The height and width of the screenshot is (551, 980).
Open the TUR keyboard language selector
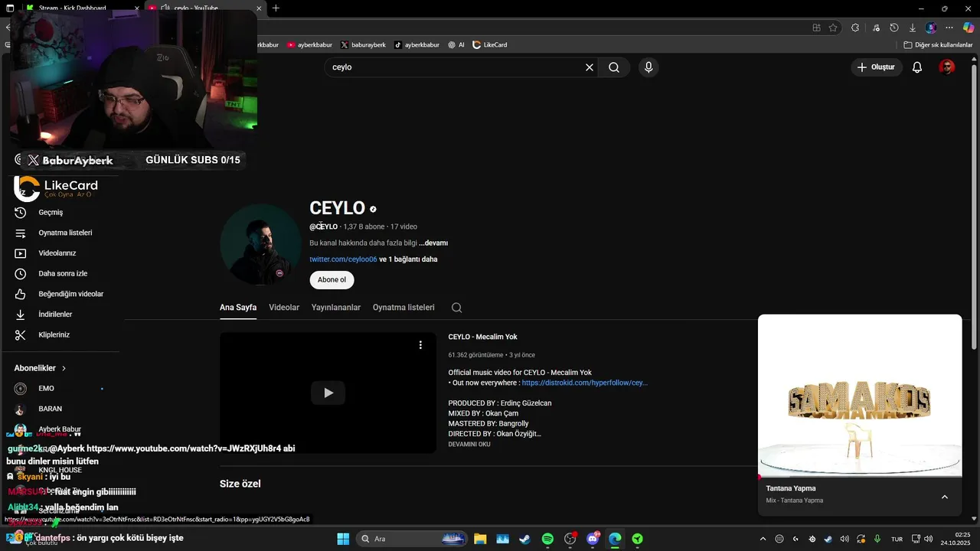click(897, 539)
